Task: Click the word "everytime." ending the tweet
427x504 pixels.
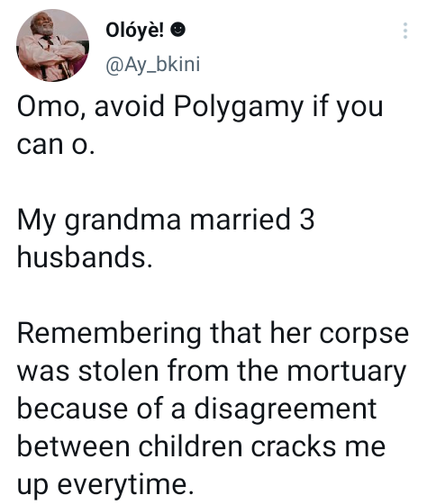Action: coord(126,484)
